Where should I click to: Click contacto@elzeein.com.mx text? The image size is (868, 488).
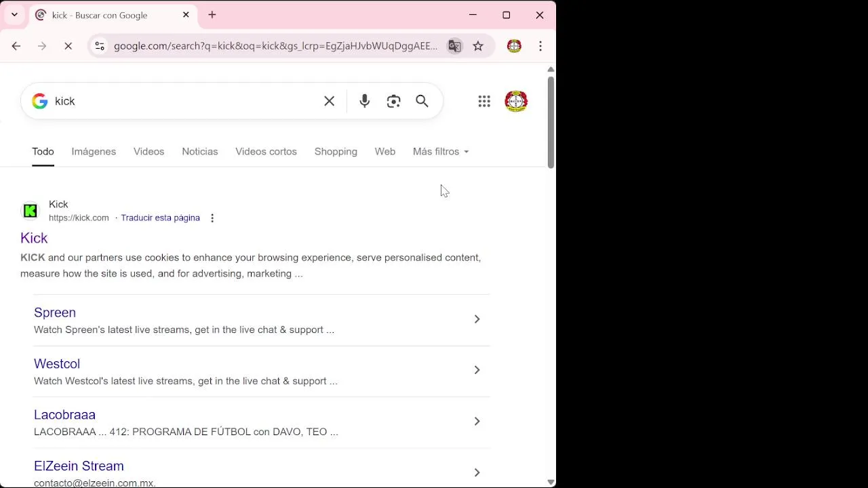(95, 483)
